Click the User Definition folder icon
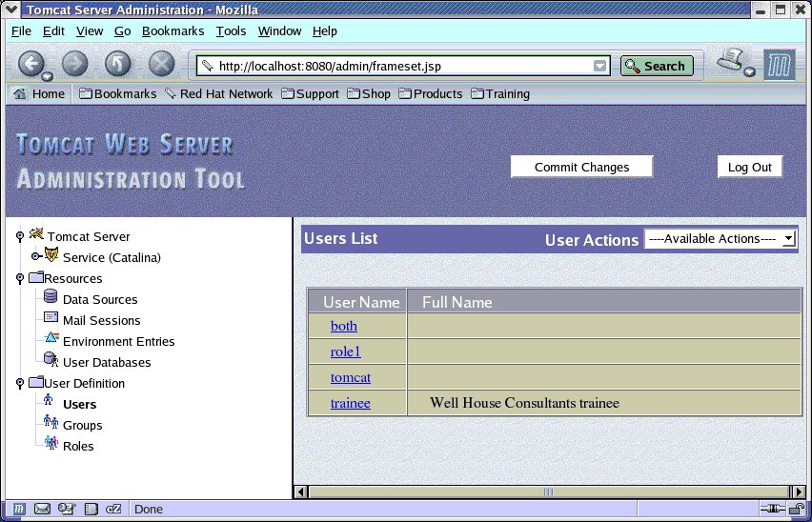 pyautogui.click(x=35, y=382)
